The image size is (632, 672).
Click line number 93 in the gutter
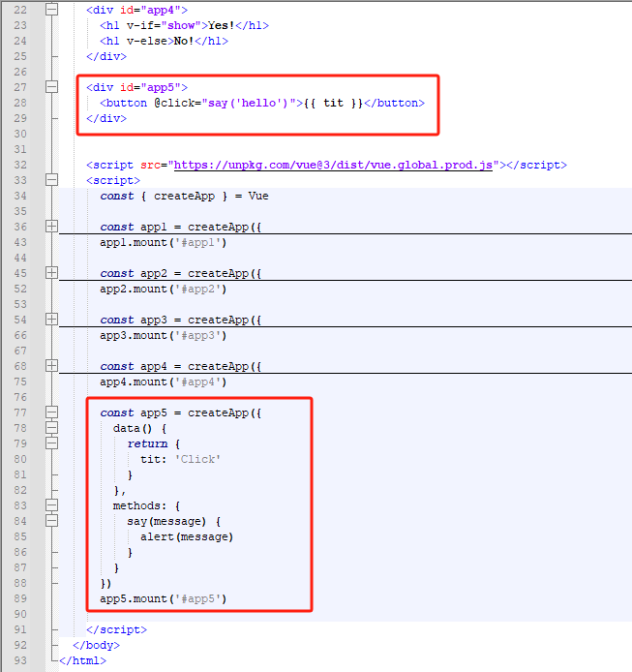[20, 660]
